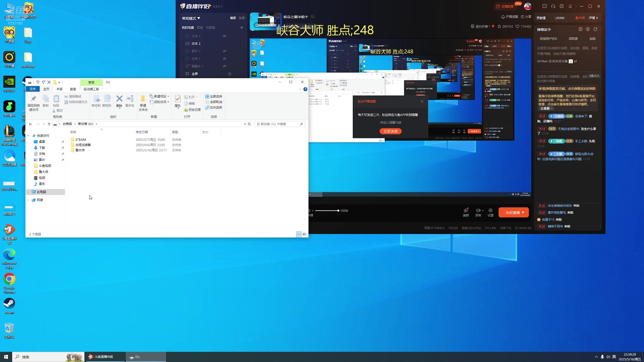Image resolution: width=644 pixels, height=362 pixels.
Task: Switch to details view in Explorer
Action: pos(299,234)
